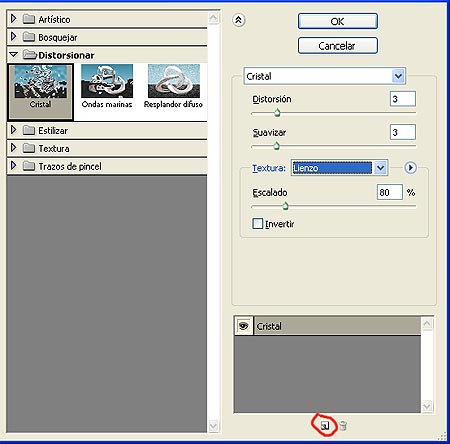Click the collapse gallery double-chevron button
Image resolution: width=450 pixels, height=444 pixels.
[x=238, y=20]
